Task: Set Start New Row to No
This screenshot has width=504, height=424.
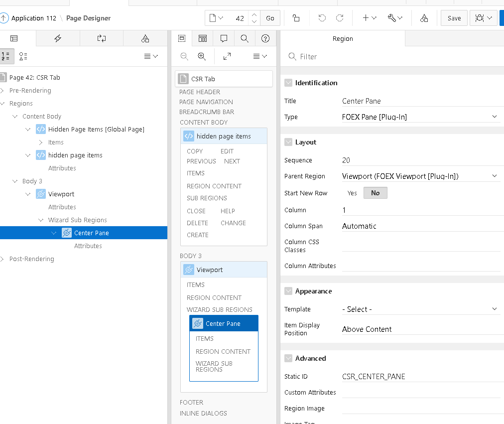Action: coord(375,193)
